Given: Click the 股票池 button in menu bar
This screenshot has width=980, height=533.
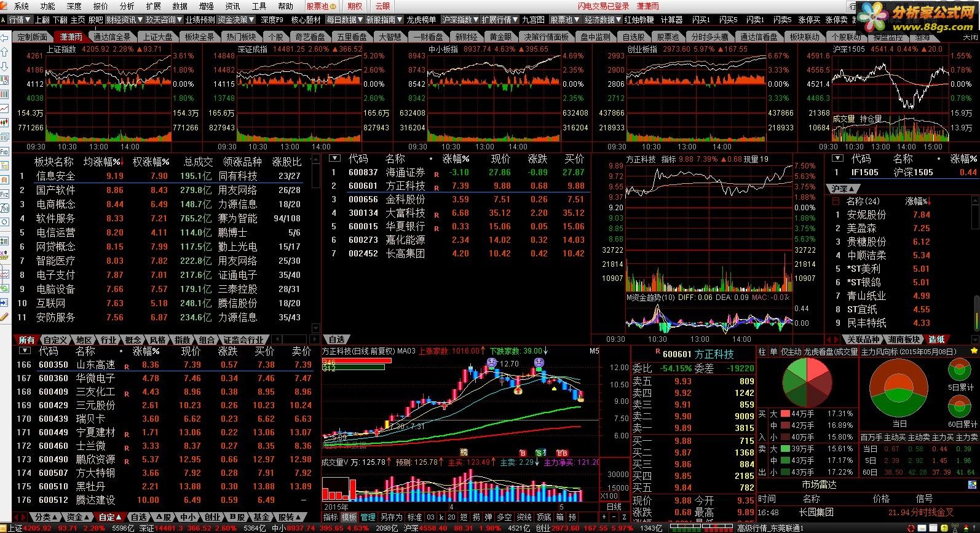Looking at the screenshot, I should coord(321,6).
